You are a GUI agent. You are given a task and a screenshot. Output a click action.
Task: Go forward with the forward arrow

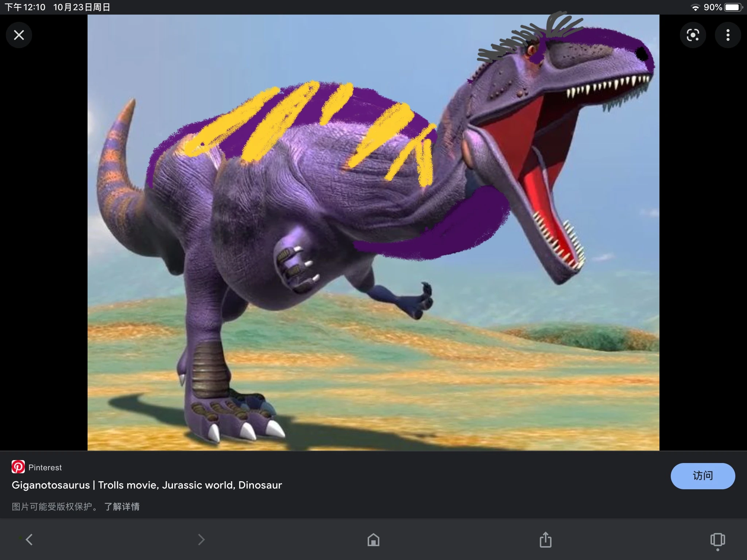click(x=201, y=540)
